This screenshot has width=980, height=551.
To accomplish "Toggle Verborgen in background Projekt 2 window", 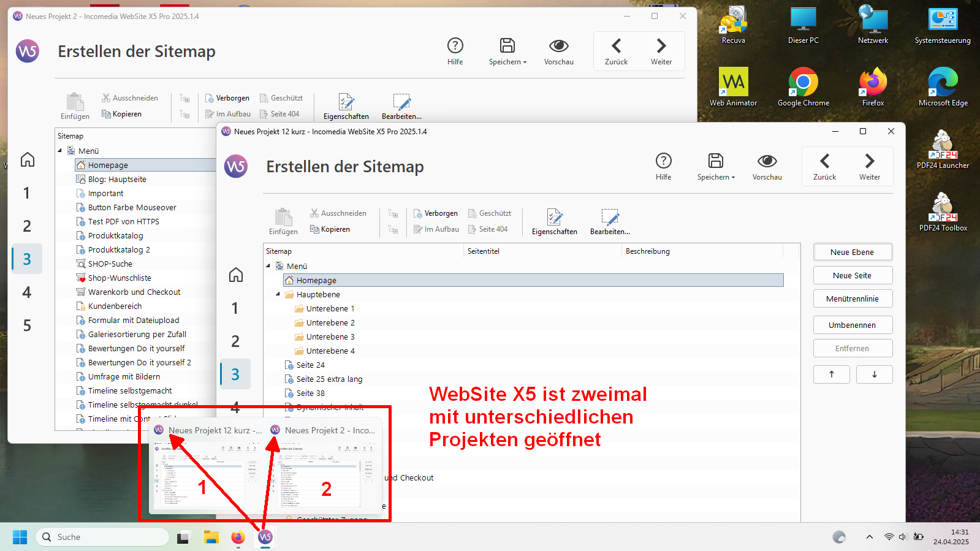I will coord(227,98).
